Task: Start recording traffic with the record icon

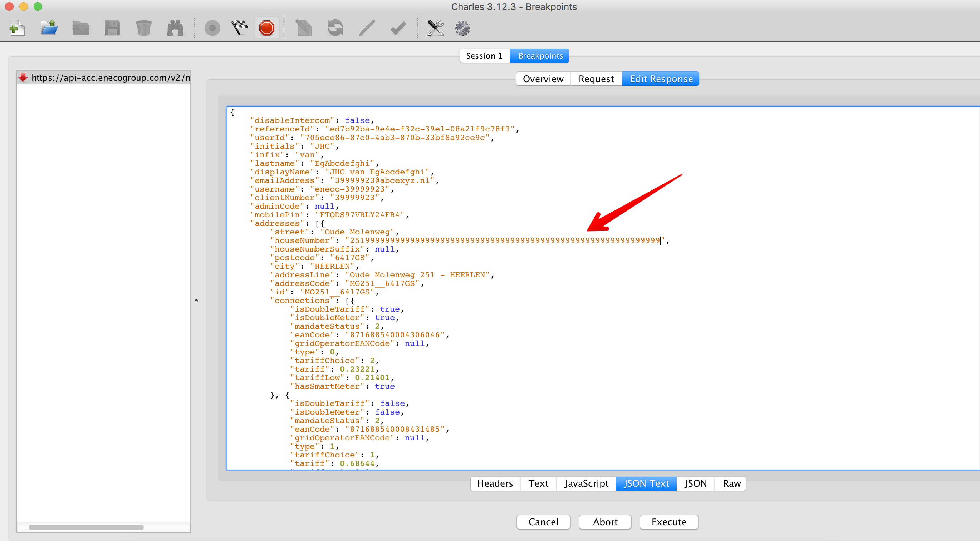Action: (x=212, y=28)
